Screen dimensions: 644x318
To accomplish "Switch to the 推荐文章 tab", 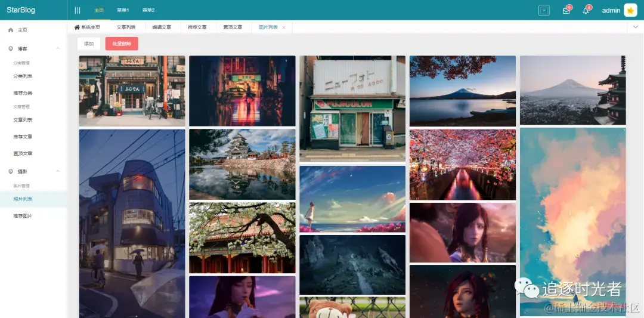I will (x=197, y=27).
